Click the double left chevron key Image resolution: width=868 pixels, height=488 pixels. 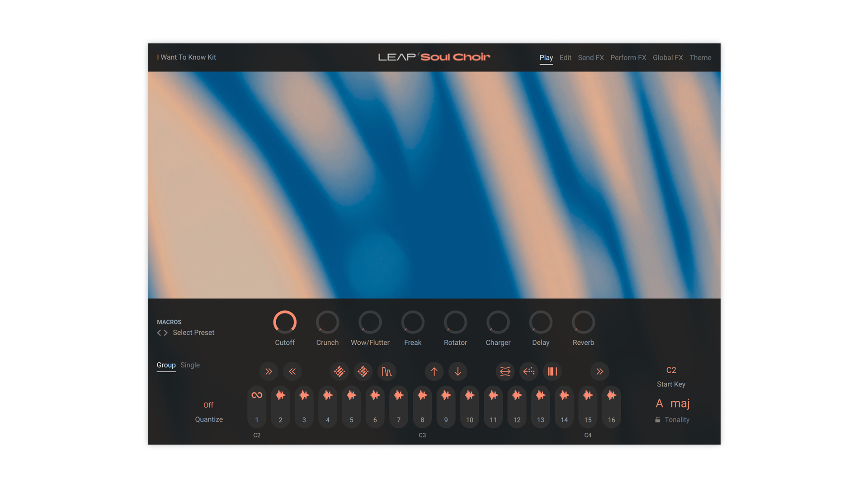click(x=292, y=371)
